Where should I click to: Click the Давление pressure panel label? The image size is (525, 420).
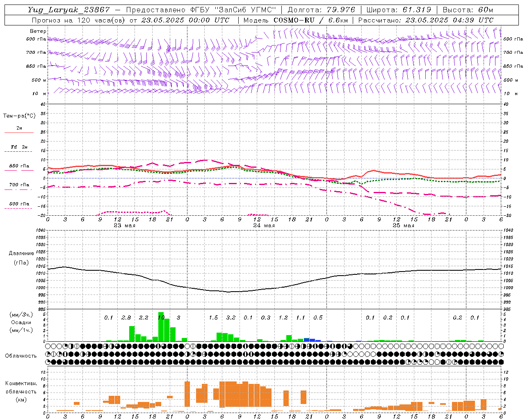coord(21,253)
